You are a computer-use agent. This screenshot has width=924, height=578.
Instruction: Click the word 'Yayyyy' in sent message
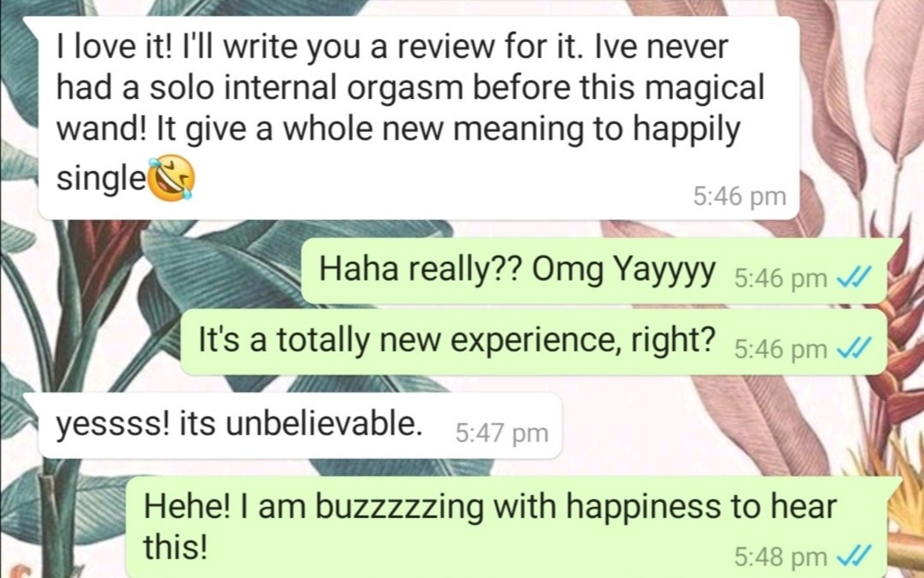tap(666, 270)
